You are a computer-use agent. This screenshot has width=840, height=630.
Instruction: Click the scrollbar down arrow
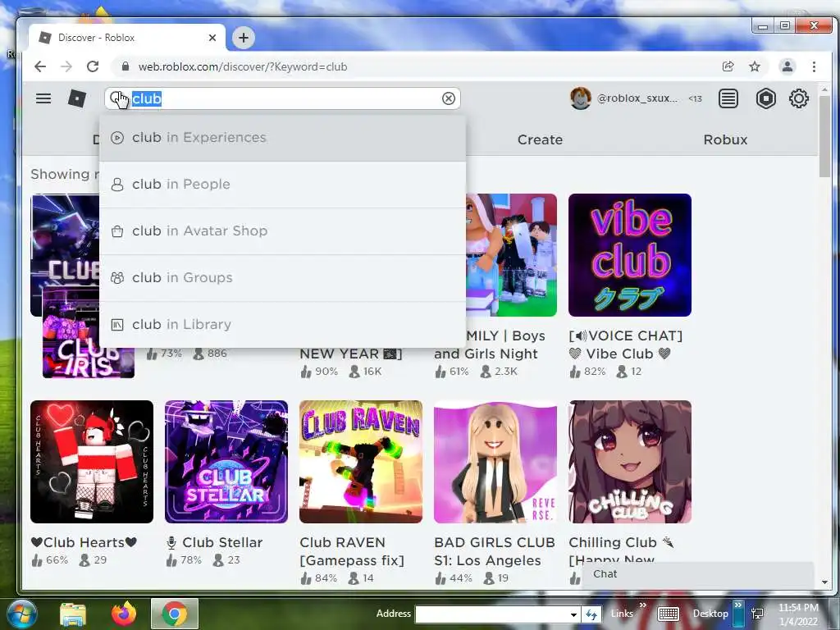824,582
